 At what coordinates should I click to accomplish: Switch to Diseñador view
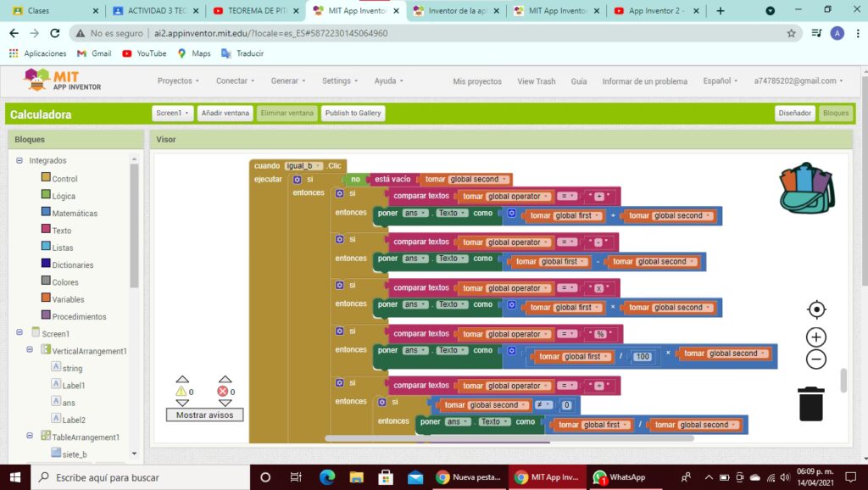pos(794,113)
